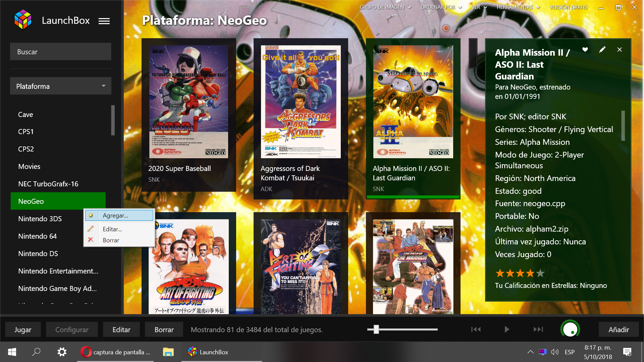This screenshot has width=644, height=362.
Task: Open Windows Start menu
Action: click(x=12, y=352)
